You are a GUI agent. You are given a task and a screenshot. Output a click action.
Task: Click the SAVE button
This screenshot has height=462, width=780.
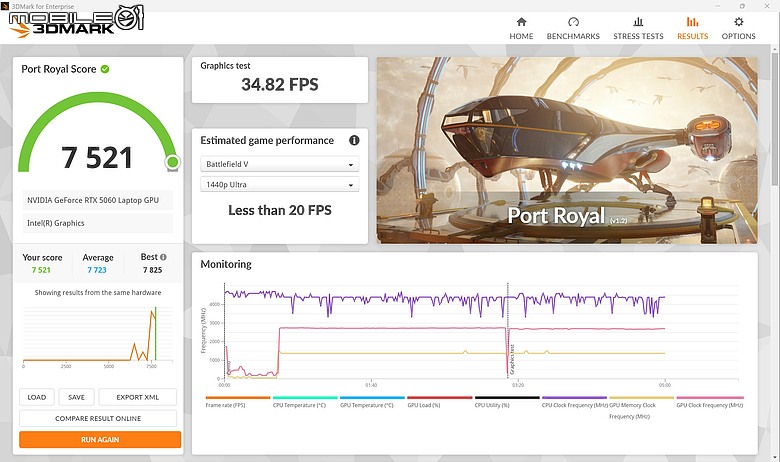[76, 397]
